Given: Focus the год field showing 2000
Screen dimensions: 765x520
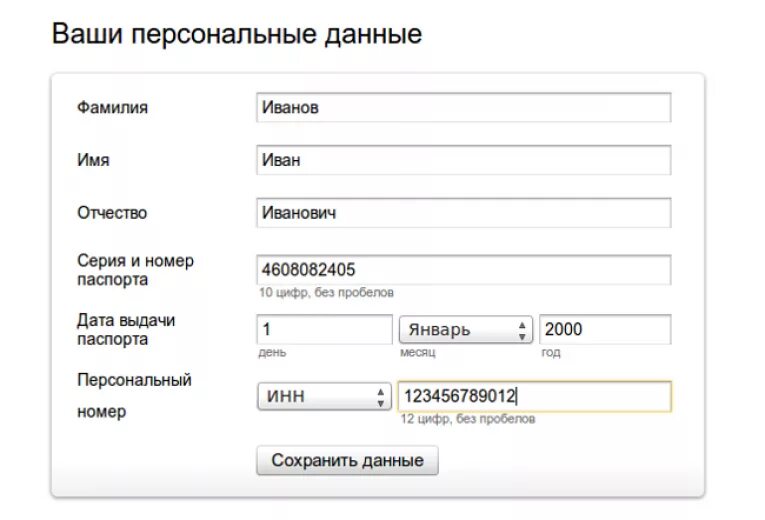Looking at the screenshot, I should [605, 329].
